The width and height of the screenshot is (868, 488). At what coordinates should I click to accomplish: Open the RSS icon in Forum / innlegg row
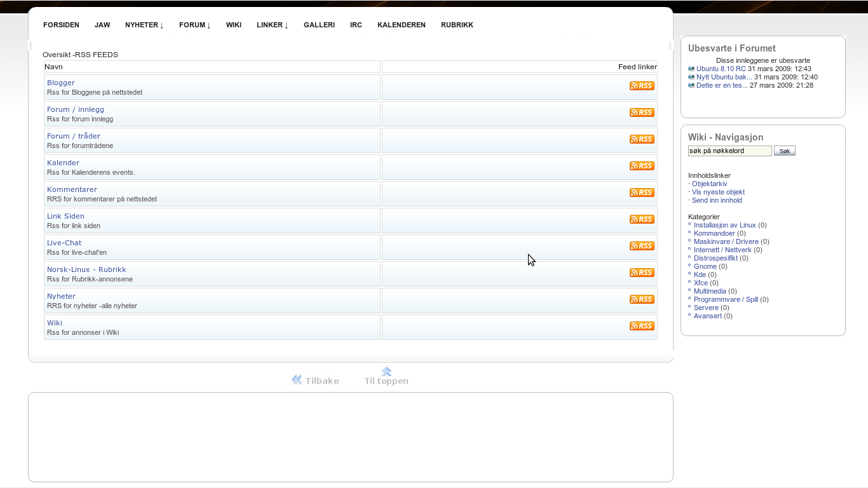pyautogui.click(x=642, y=112)
